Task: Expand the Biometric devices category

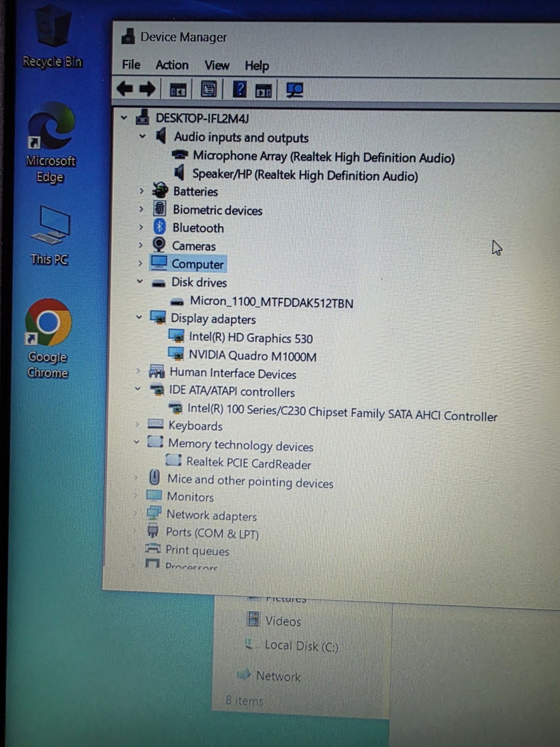Action: pos(141,209)
